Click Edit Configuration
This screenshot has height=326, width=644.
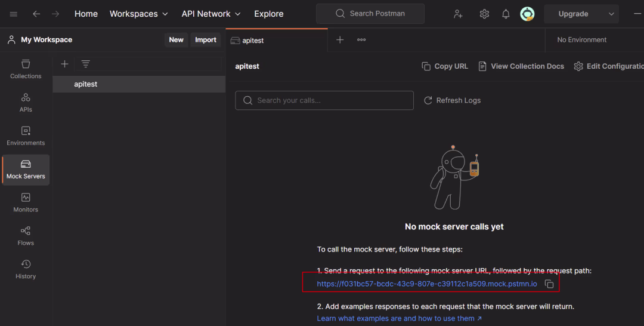pyautogui.click(x=609, y=66)
